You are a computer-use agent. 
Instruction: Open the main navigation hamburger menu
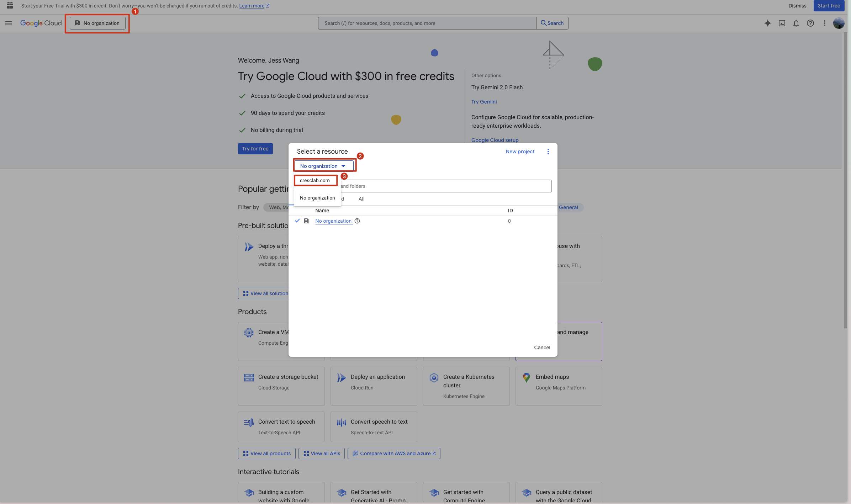tap(9, 23)
